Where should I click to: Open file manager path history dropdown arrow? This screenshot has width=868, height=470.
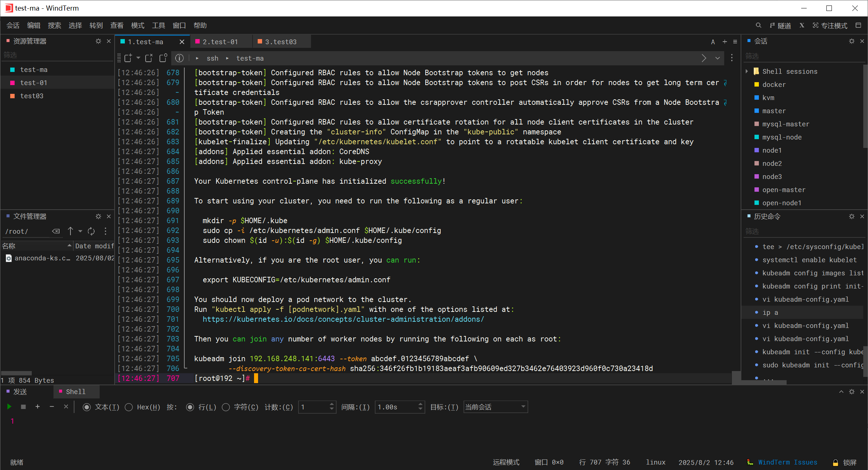coord(80,231)
